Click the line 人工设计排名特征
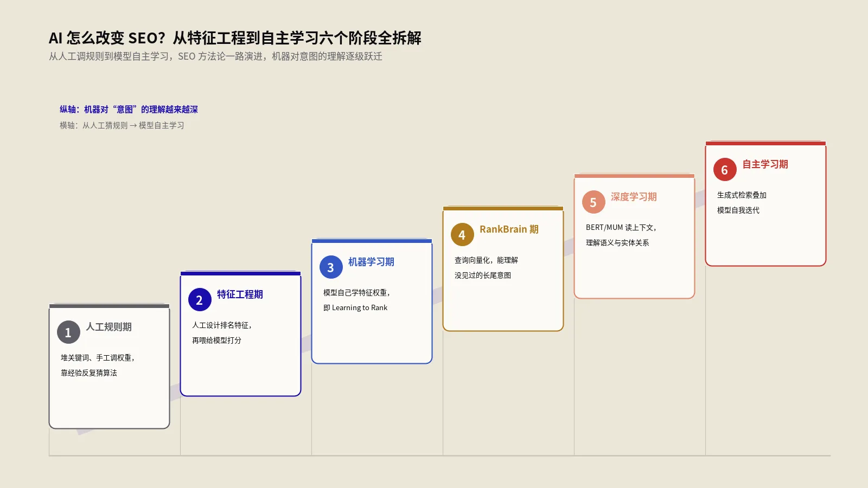This screenshot has width=868, height=488. (x=222, y=325)
